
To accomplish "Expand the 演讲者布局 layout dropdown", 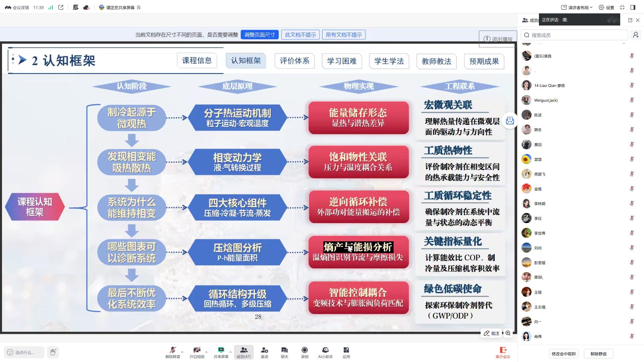I will 577,7.
